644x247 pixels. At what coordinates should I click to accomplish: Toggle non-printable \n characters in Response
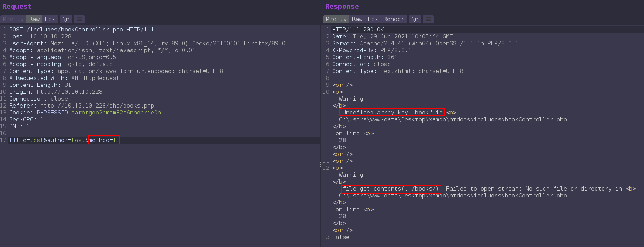pos(415,19)
